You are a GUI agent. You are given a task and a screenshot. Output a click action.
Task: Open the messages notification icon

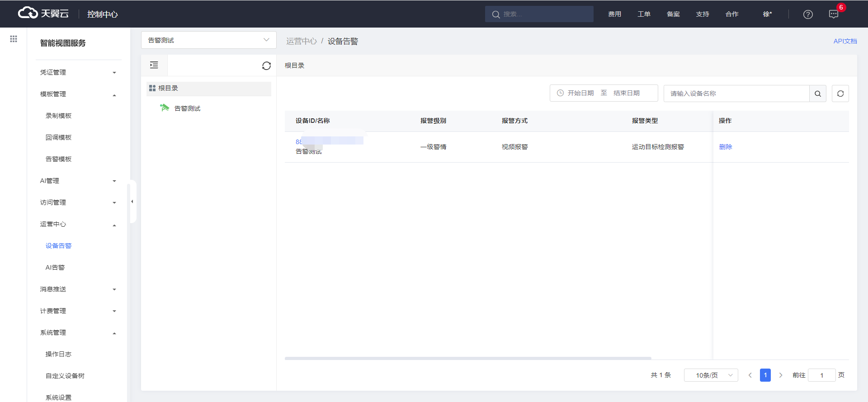pos(834,14)
